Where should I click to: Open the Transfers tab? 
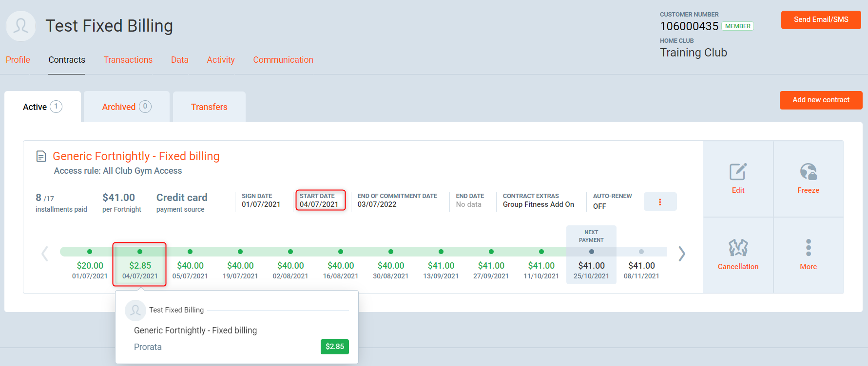click(209, 107)
